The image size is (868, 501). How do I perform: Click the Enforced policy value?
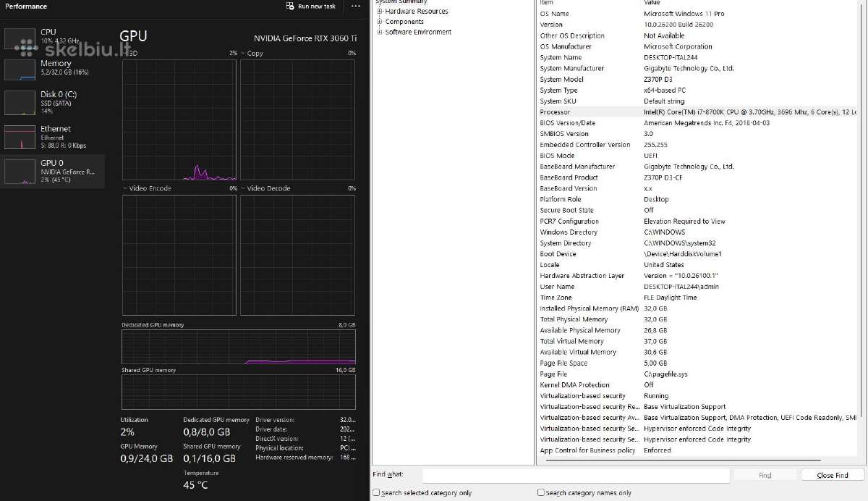pyautogui.click(x=658, y=450)
